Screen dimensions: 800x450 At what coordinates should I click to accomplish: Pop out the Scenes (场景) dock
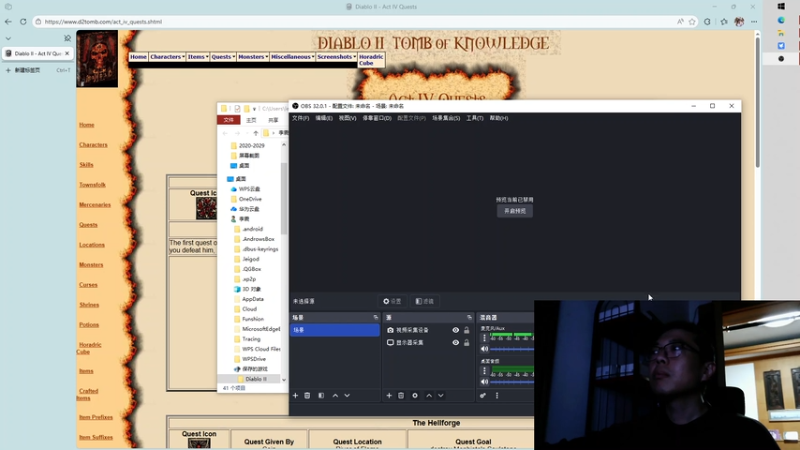pos(376,317)
